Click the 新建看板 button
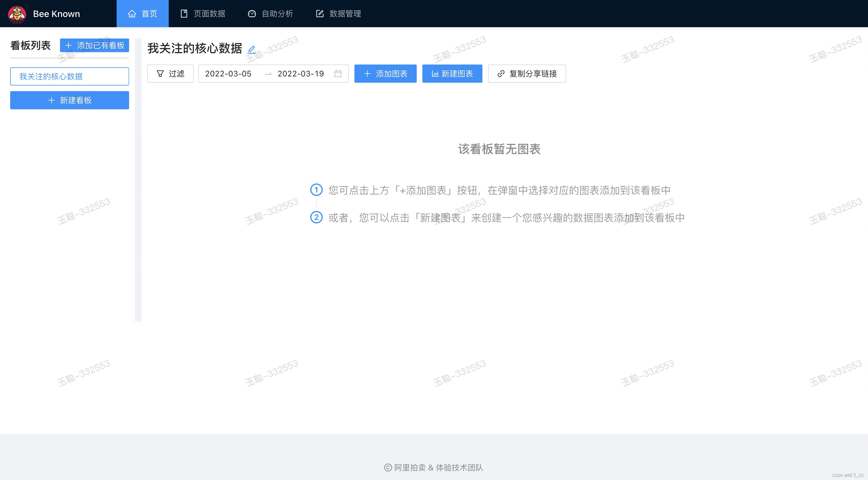Screen dimensions: 868x480 (69, 100)
